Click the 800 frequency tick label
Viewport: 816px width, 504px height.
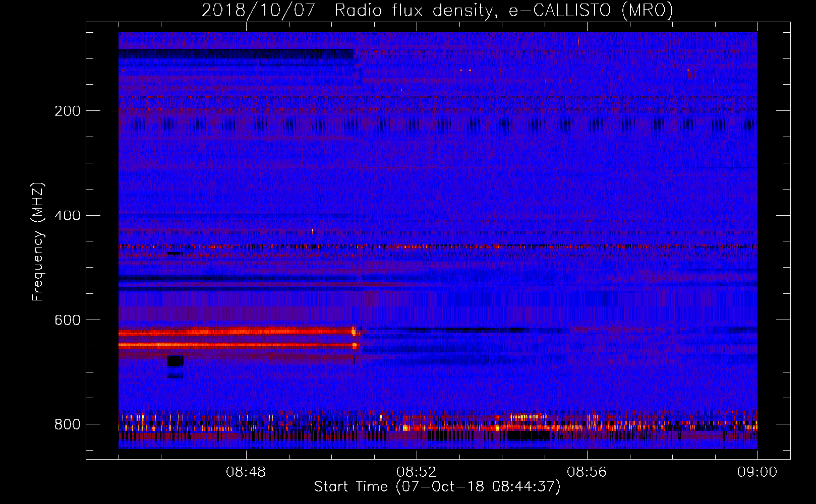coord(68,424)
